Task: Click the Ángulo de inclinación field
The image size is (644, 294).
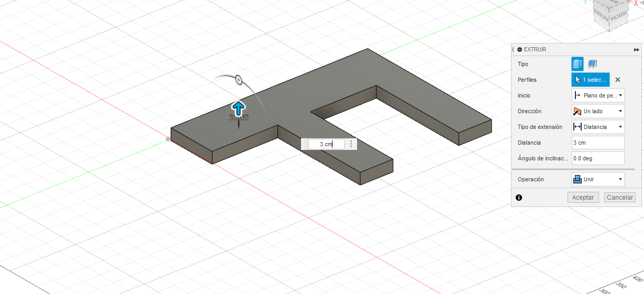Action: pos(598,158)
